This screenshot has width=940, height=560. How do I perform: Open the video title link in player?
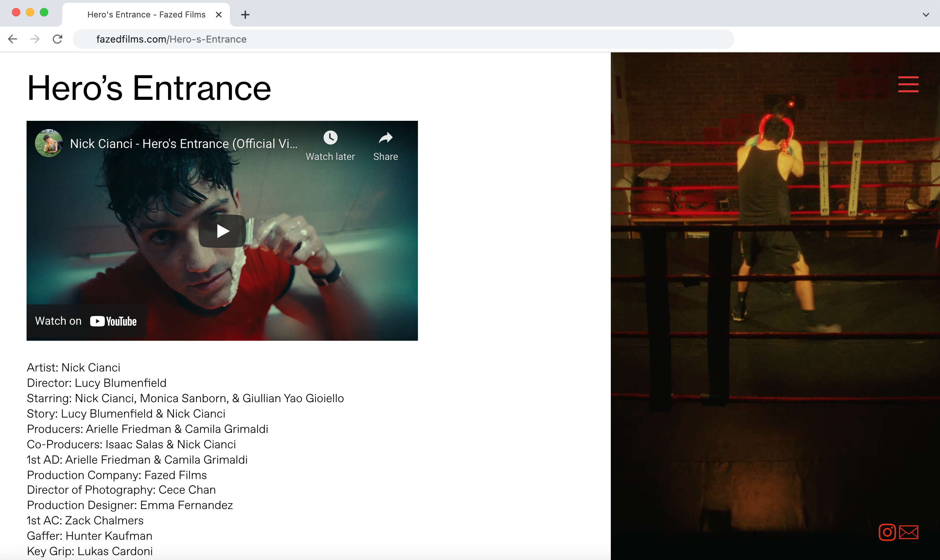coord(183,144)
